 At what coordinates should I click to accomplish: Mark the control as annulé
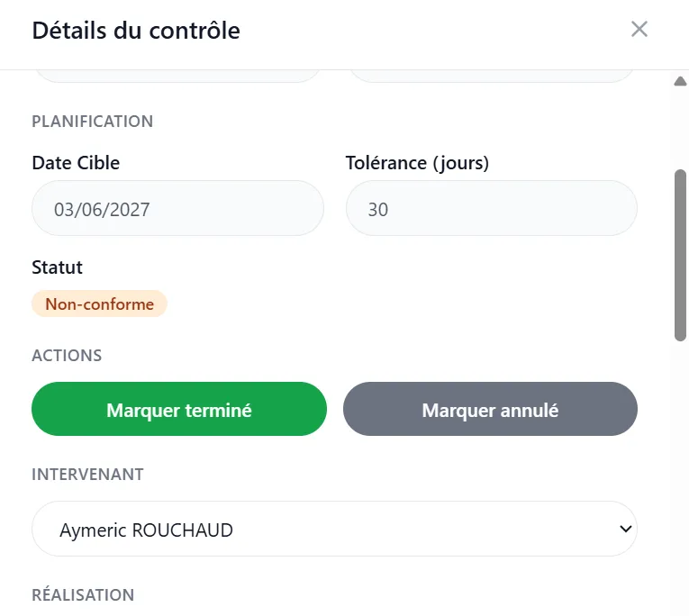point(490,409)
